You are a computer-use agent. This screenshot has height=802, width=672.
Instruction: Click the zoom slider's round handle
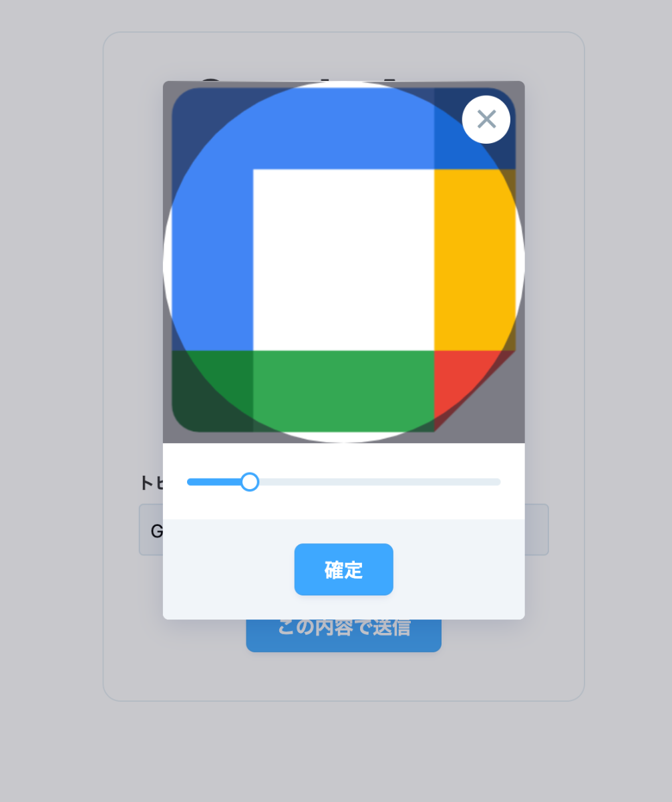(250, 482)
